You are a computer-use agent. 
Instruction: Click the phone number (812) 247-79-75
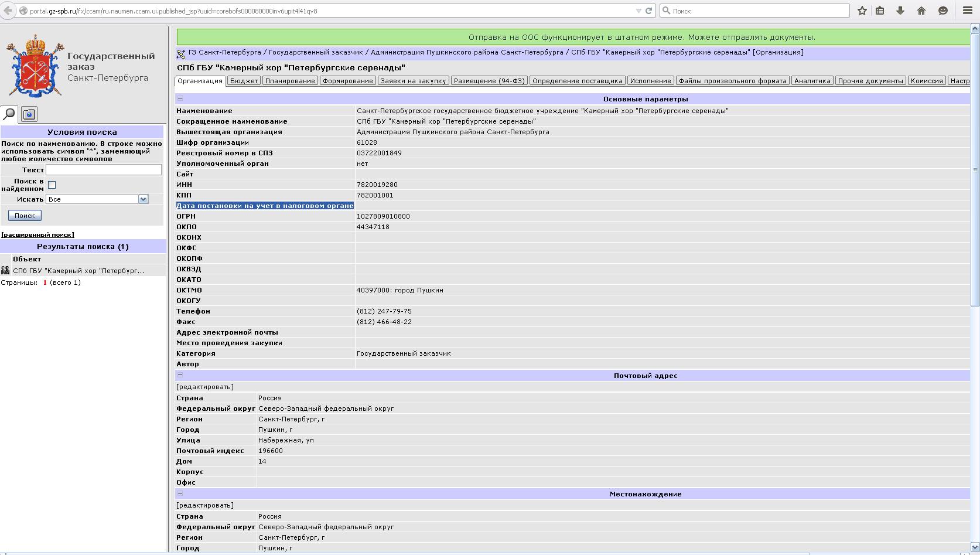pos(384,311)
